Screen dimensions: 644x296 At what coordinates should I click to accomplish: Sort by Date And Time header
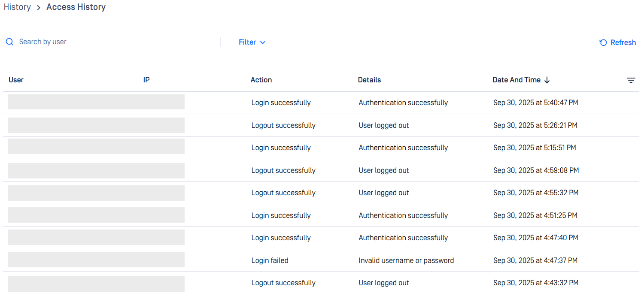click(516, 80)
